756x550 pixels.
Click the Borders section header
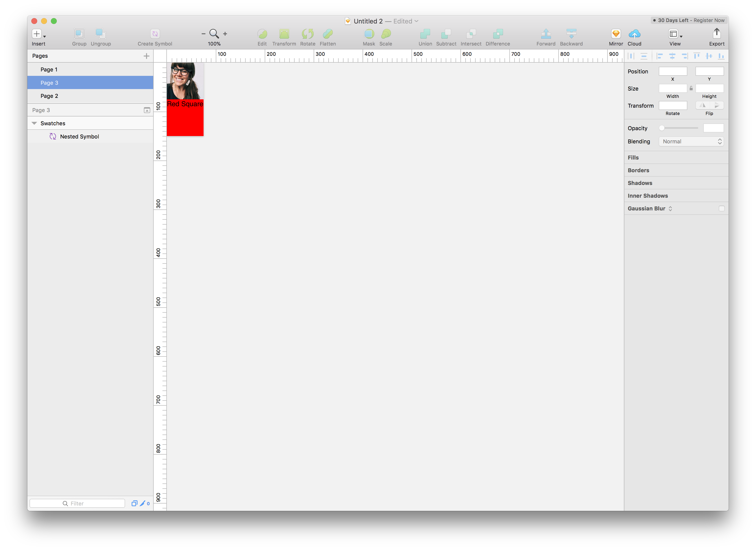[676, 170]
